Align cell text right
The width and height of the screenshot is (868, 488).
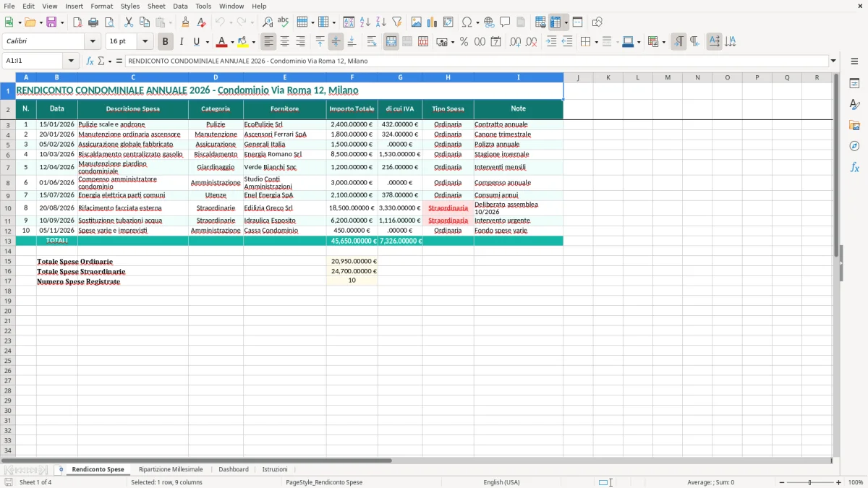(x=300, y=42)
